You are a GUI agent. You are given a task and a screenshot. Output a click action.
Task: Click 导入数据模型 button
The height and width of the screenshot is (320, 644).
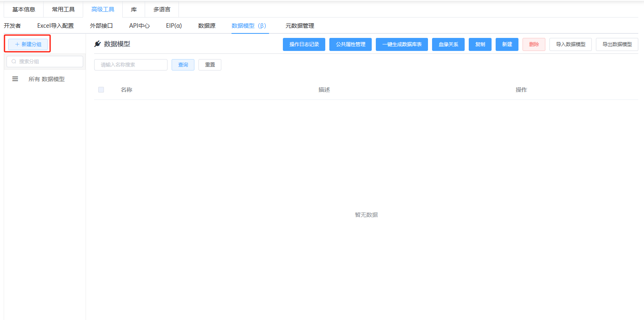571,44
